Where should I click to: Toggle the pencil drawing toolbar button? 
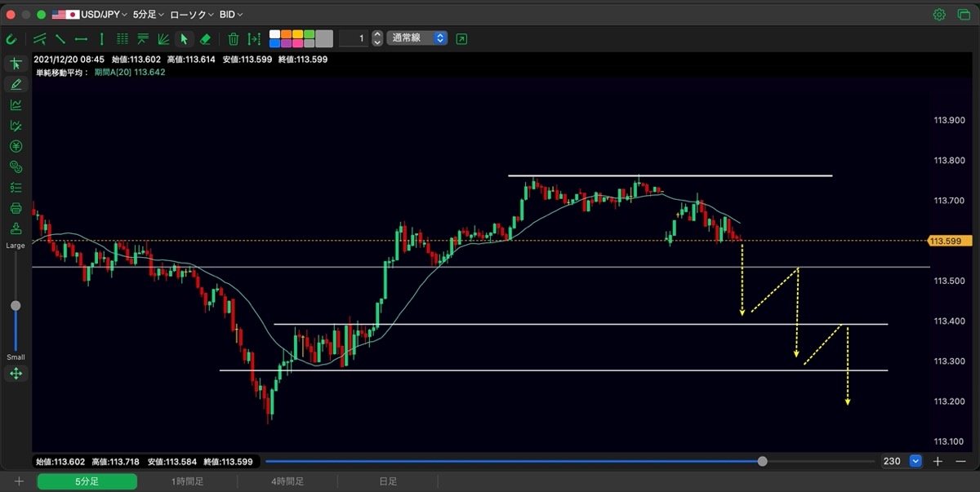point(16,84)
